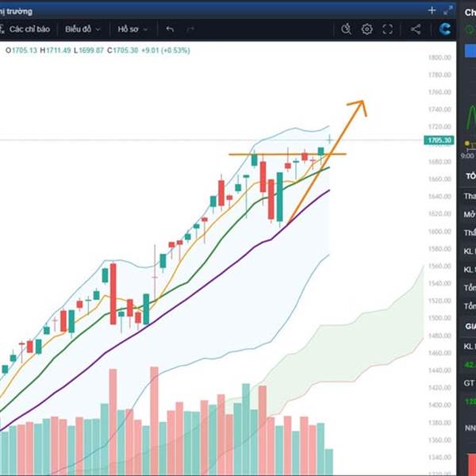Click the 1720.00 price axis label
This screenshot has height=476, width=476.
(x=440, y=127)
